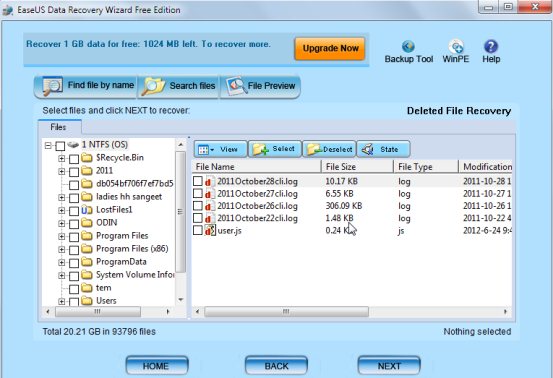Tick the $Recycle.Bin folder checkbox
Viewport: 553px width, 378px height.
pos(74,159)
